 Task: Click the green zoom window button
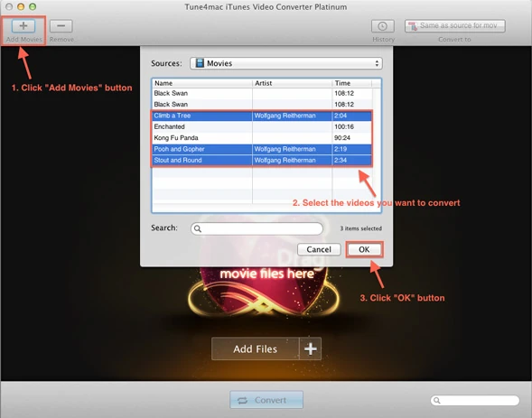(33, 6)
